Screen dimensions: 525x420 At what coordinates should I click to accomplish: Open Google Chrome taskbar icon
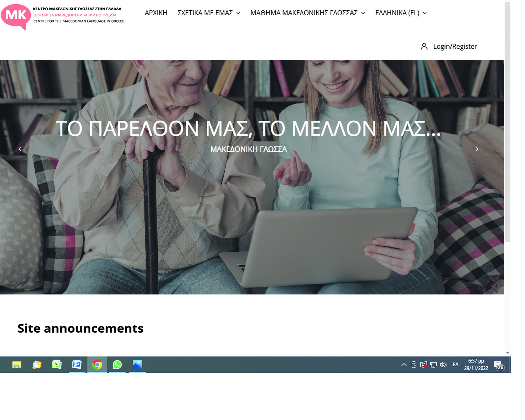[97, 364]
